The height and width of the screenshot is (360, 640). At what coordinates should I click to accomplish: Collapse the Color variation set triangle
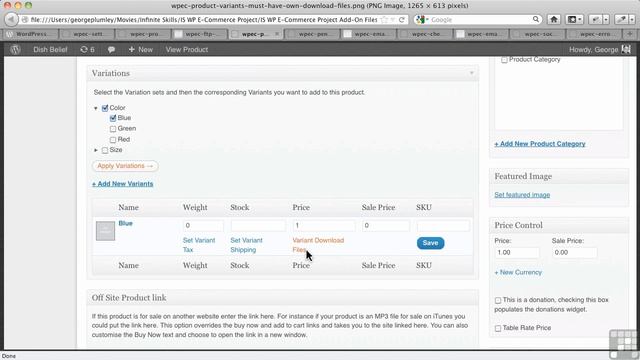click(x=96, y=108)
